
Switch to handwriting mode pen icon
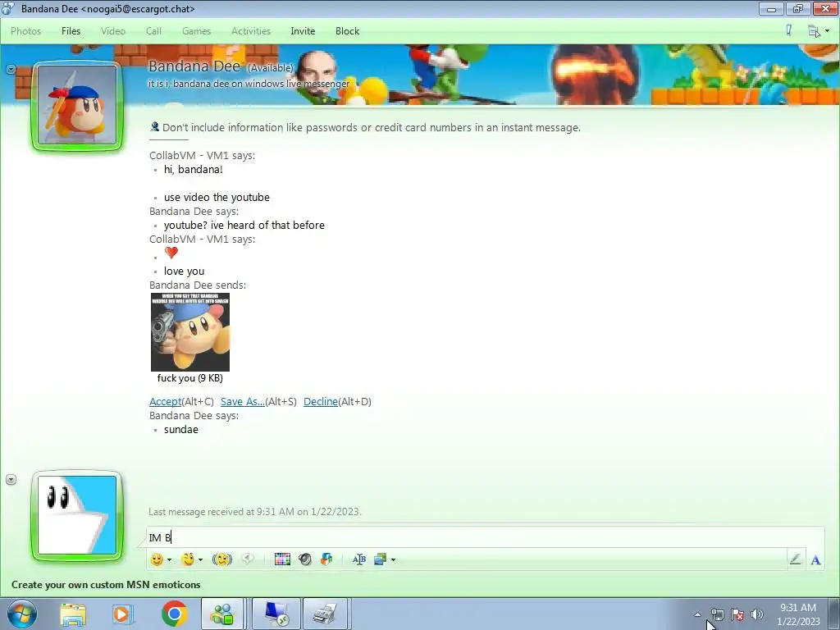pos(795,559)
